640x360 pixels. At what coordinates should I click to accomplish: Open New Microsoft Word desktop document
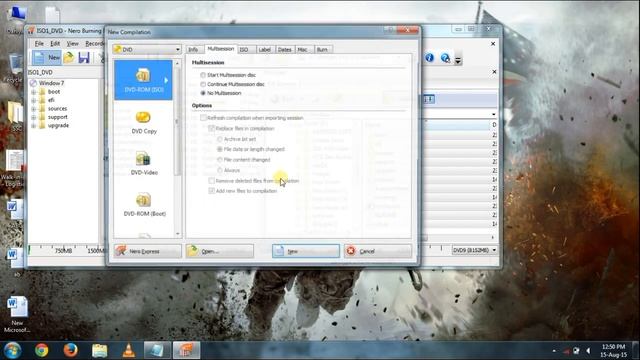pyautogui.click(x=17, y=314)
